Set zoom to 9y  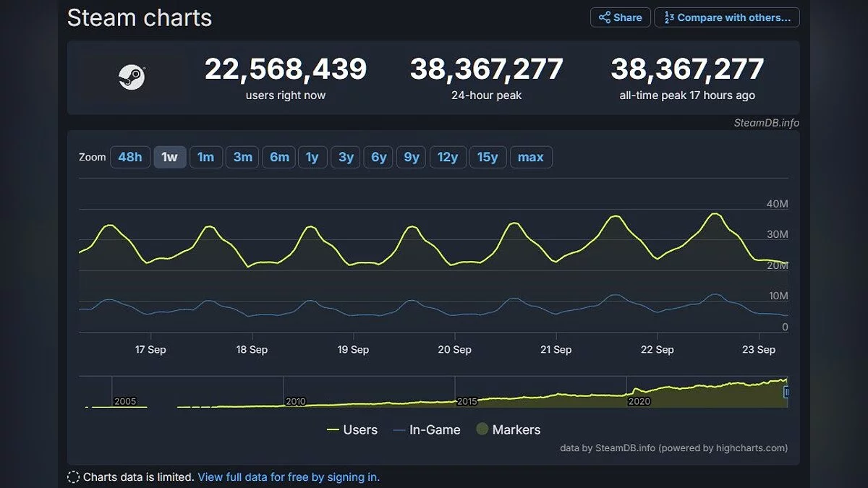click(x=412, y=157)
